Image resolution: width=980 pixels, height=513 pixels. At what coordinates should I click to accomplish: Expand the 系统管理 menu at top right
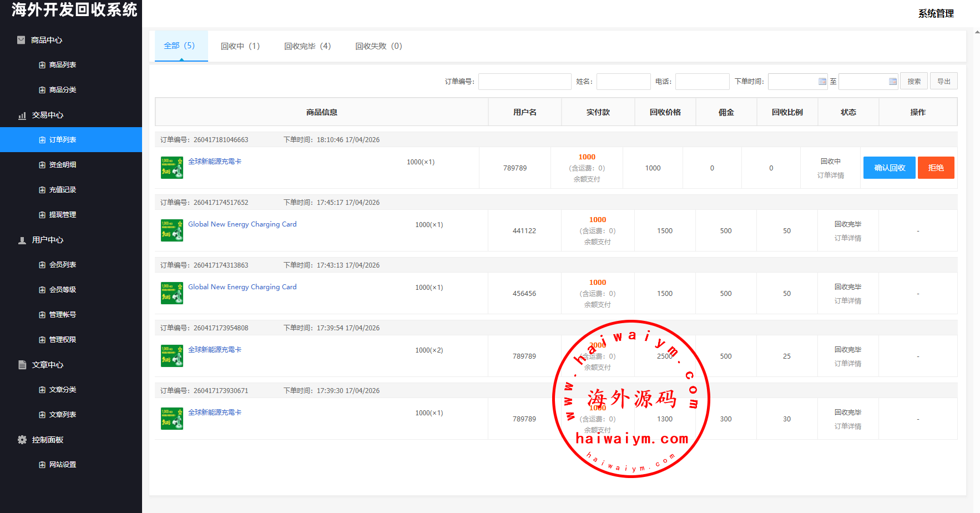click(x=936, y=13)
